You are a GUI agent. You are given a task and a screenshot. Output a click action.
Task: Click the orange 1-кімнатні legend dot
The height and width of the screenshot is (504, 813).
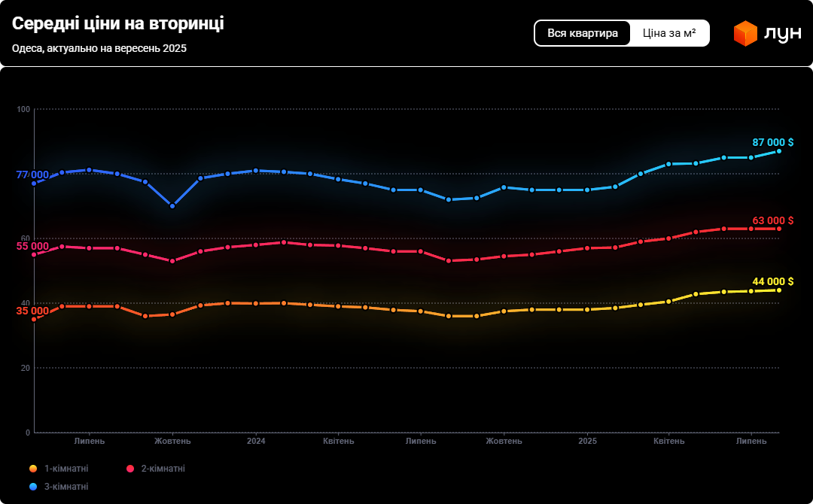pyautogui.click(x=33, y=469)
